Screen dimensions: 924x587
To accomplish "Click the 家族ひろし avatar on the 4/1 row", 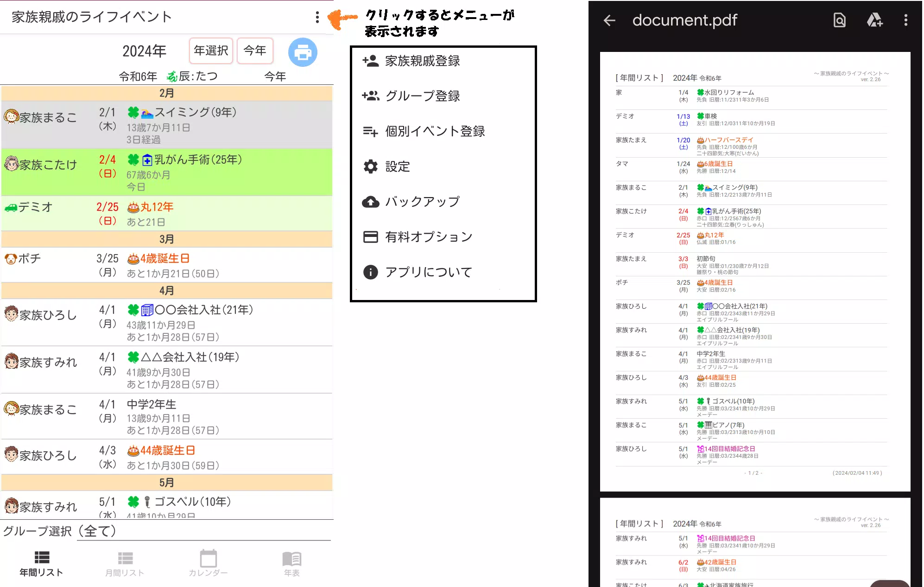I will tap(11, 314).
